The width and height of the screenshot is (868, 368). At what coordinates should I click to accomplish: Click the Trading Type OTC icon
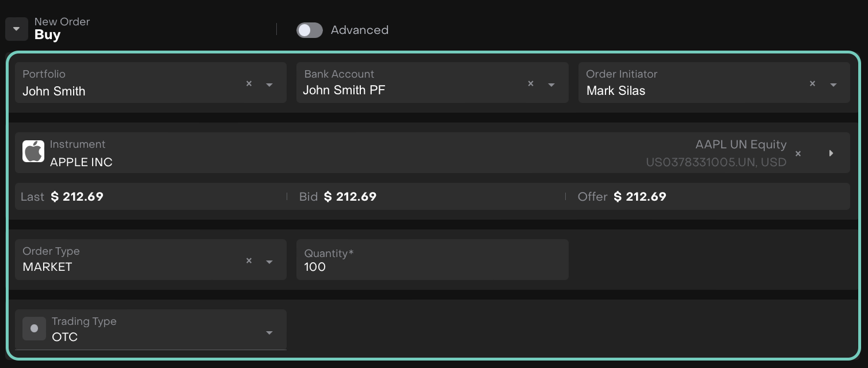(x=34, y=328)
